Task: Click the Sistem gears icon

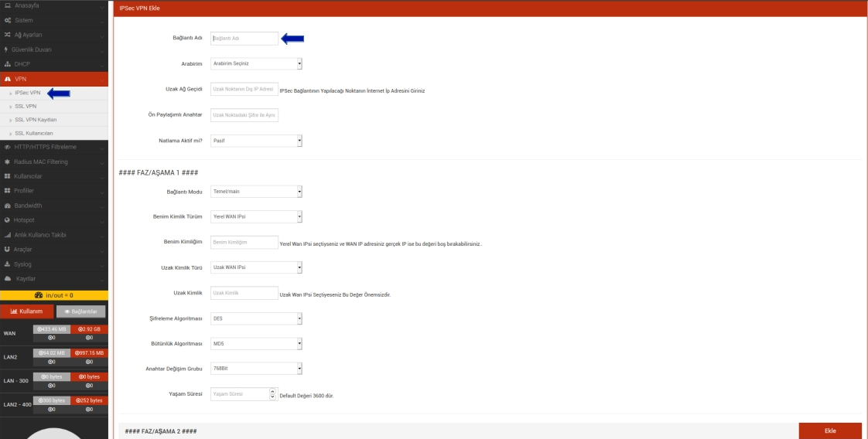Action: [x=8, y=20]
